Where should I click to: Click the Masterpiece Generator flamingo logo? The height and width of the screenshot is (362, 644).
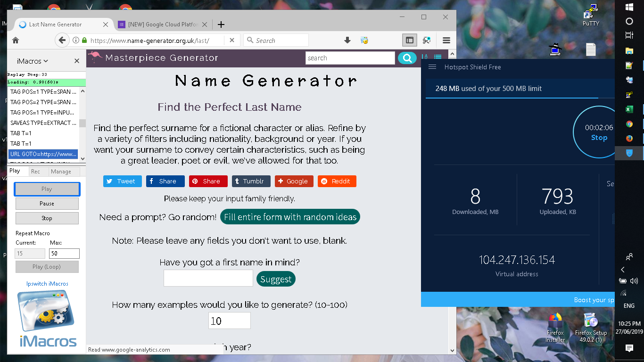point(95,57)
